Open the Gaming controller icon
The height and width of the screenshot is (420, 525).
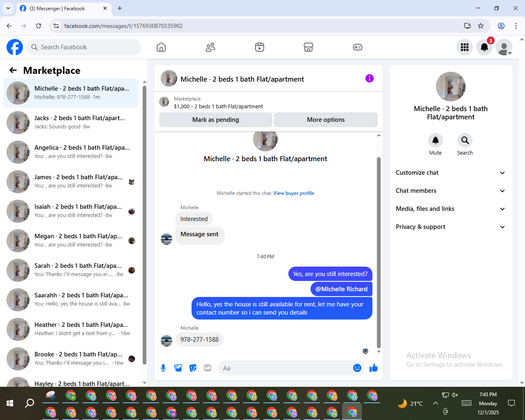(358, 47)
